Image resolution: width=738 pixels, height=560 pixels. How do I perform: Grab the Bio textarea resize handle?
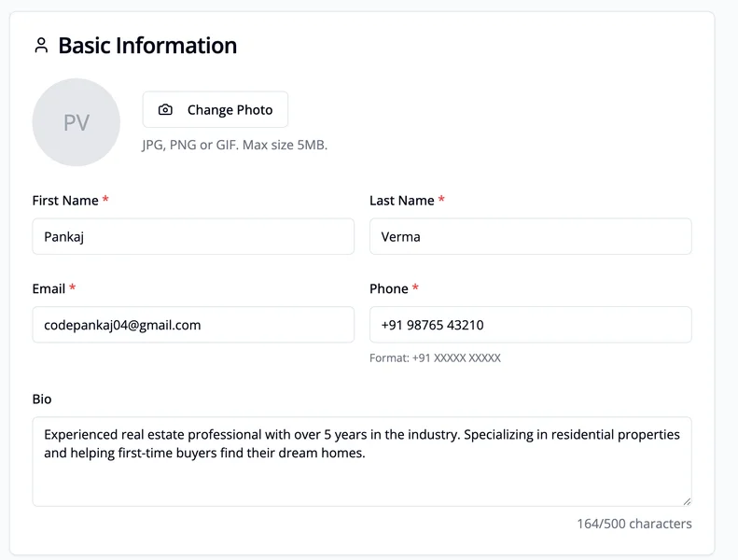pyautogui.click(x=686, y=500)
